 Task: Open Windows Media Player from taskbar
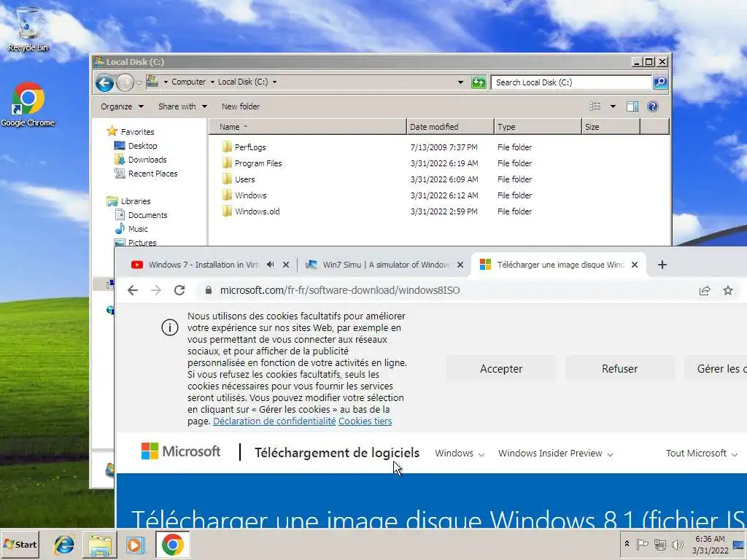(x=135, y=545)
